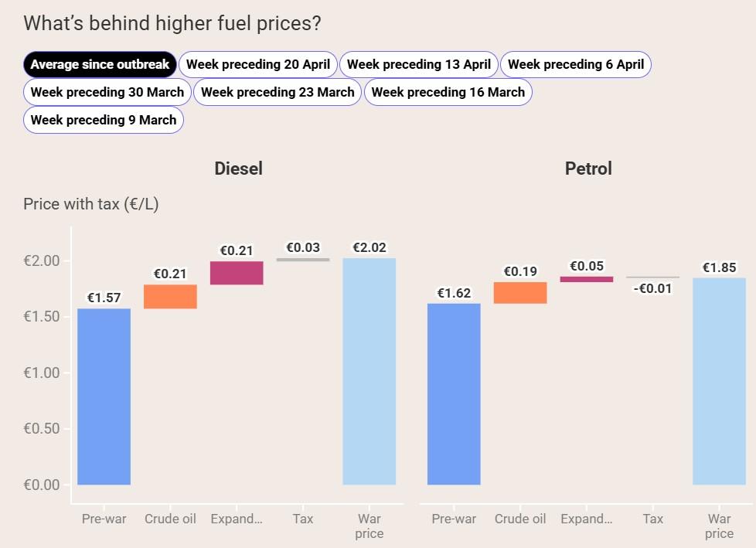Click the Diesel Tax grey bar
Screen dimensions: 756x548
303,260
